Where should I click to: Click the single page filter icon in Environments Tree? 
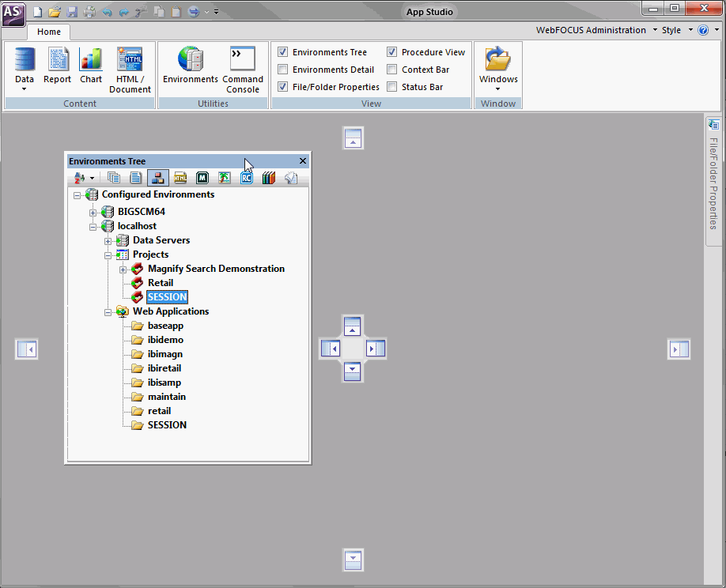[136, 178]
